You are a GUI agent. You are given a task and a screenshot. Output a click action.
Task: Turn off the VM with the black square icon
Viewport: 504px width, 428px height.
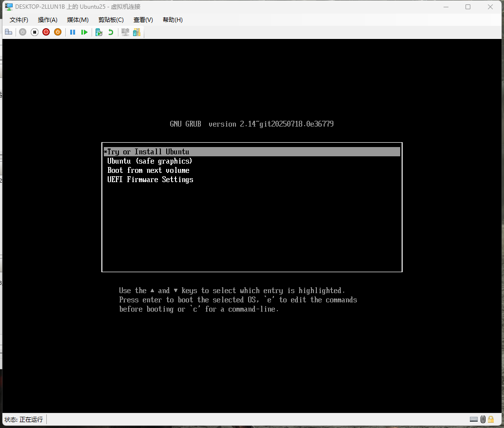click(35, 32)
